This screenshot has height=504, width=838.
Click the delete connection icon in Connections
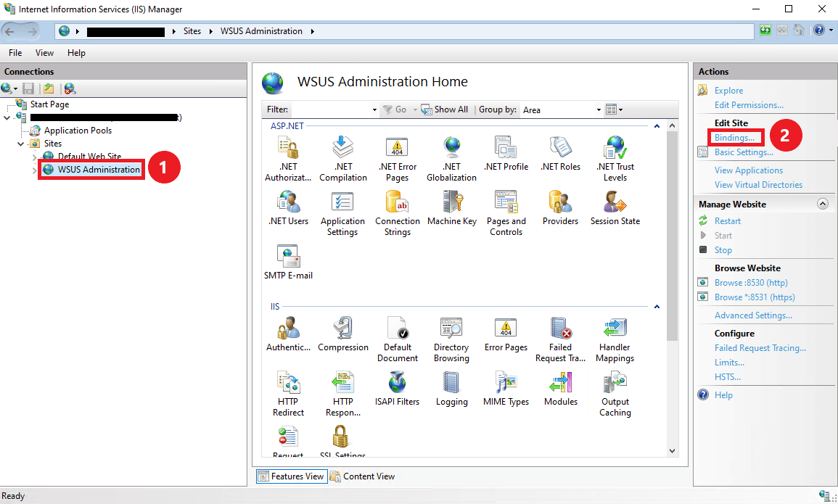point(70,88)
